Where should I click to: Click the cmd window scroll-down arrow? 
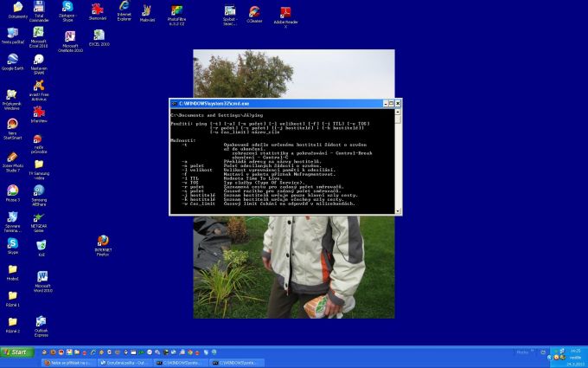[x=398, y=211]
